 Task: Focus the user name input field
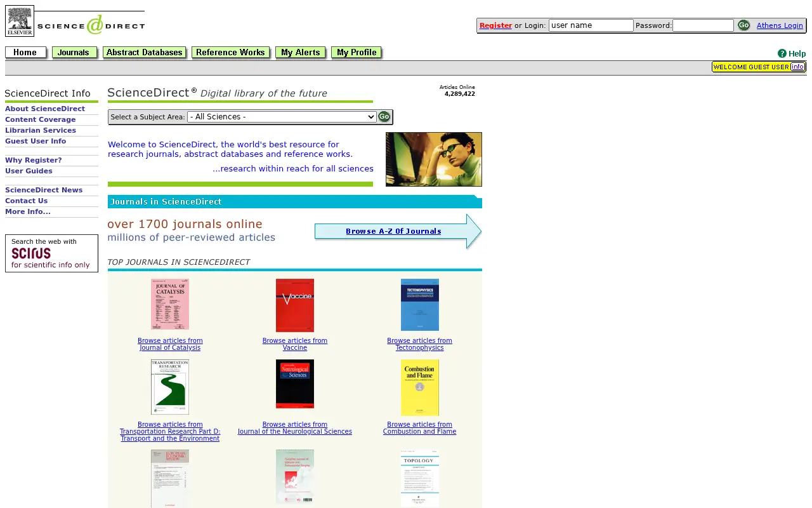tap(591, 25)
